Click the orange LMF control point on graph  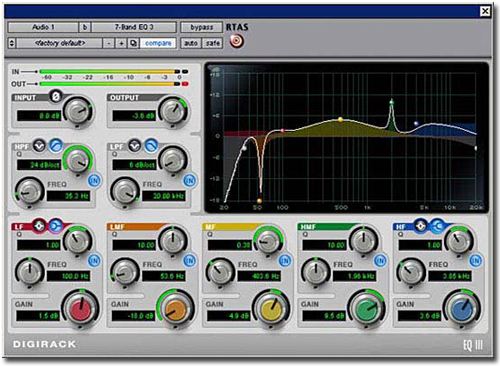(259, 201)
